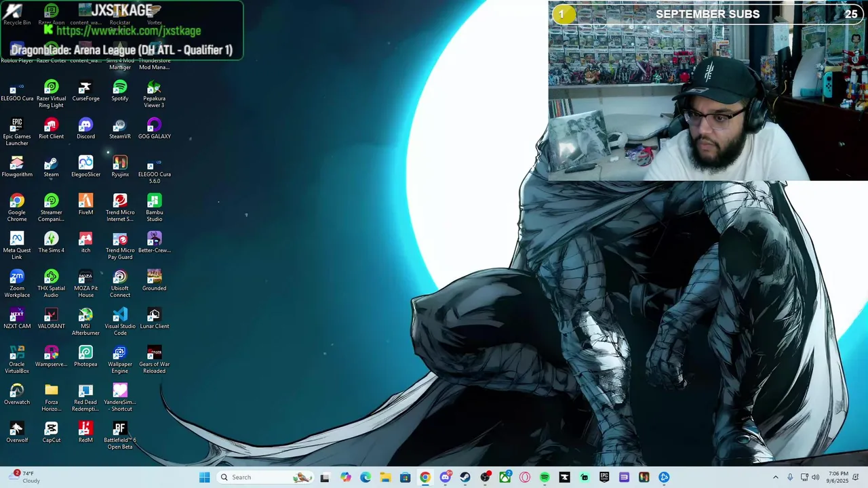The width and height of the screenshot is (868, 488).
Task: Select the Riot Client desktop icon
Action: pos(51,129)
